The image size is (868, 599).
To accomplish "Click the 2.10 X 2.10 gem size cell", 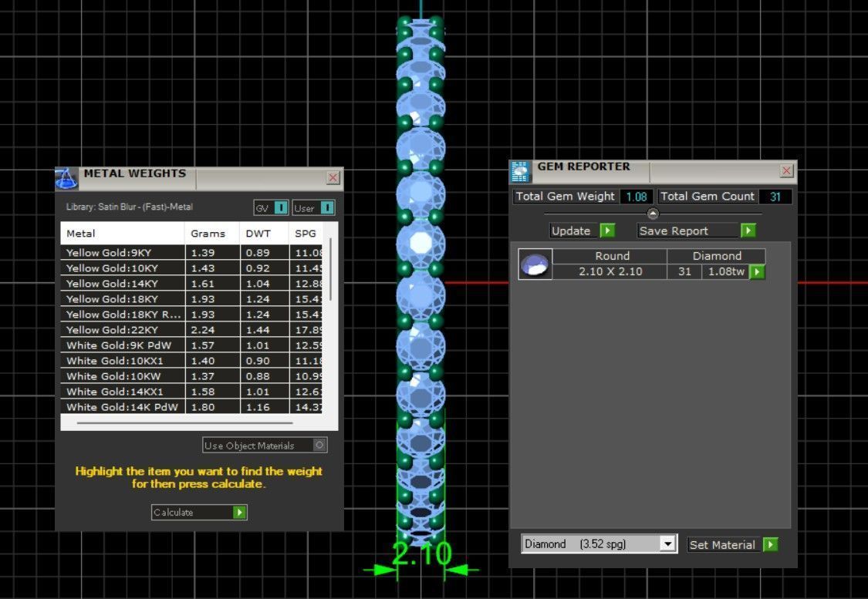I will [x=610, y=271].
